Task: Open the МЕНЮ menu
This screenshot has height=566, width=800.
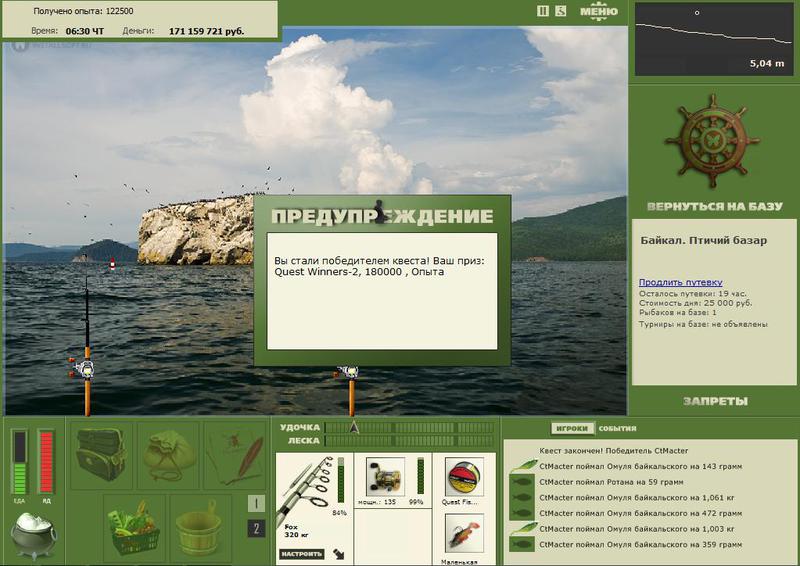Action: [x=599, y=11]
